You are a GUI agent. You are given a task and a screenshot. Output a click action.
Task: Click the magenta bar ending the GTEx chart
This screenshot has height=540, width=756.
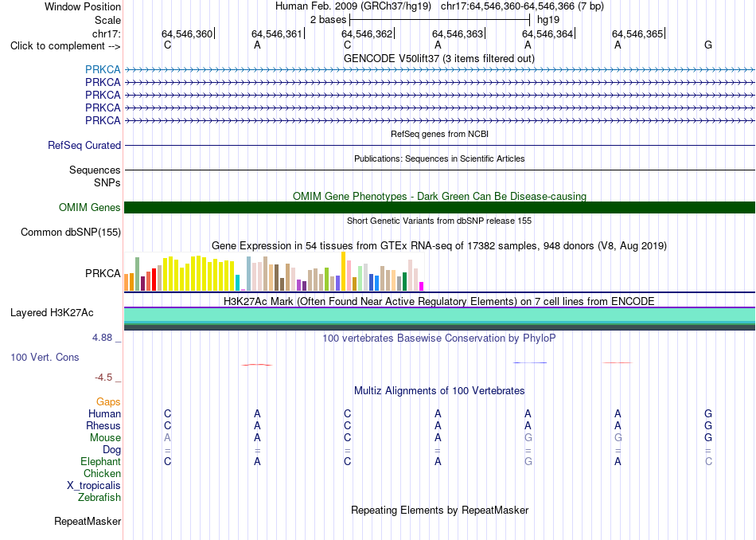[422, 286]
